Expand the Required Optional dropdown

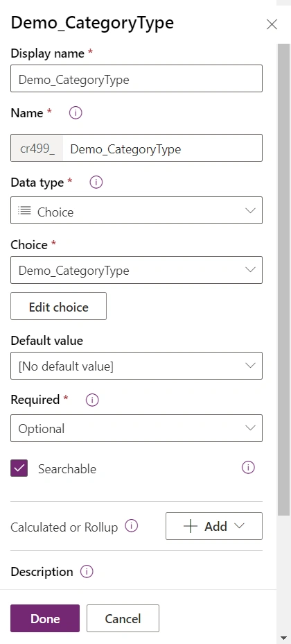(x=136, y=428)
